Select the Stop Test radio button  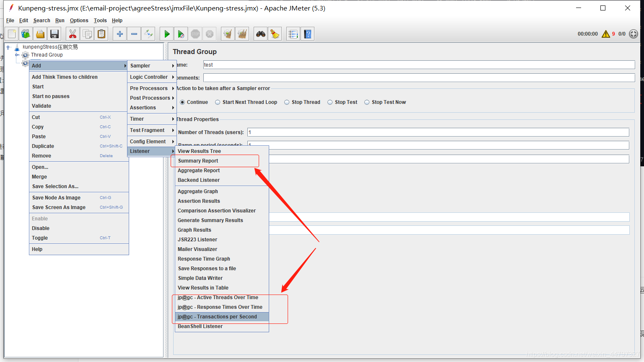coord(330,102)
